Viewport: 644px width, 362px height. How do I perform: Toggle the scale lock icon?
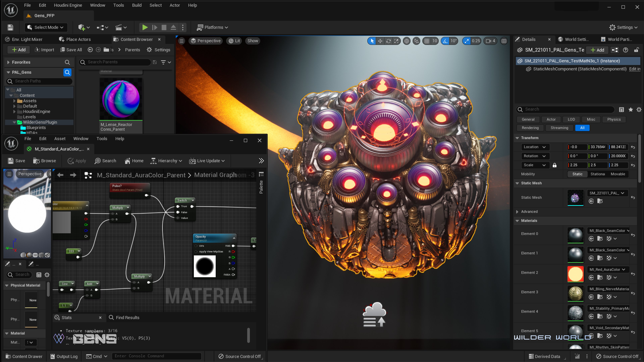click(x=554, y=165)
